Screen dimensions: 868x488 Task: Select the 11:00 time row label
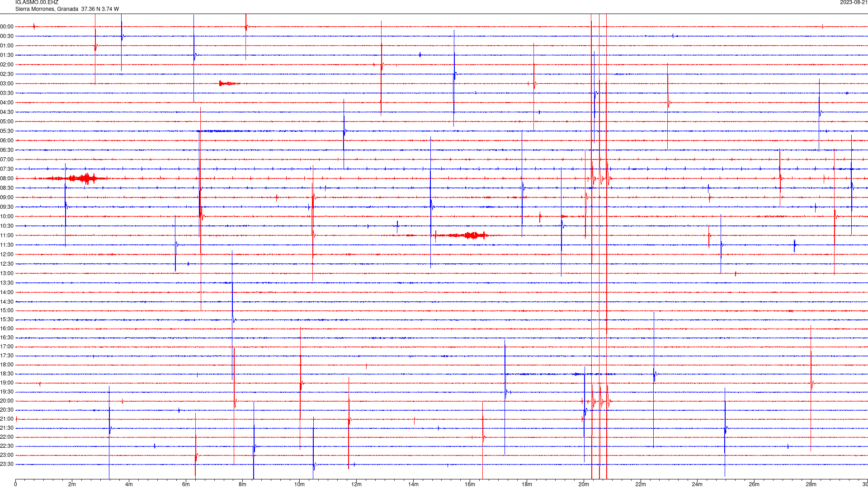click(x=7, y=235)
